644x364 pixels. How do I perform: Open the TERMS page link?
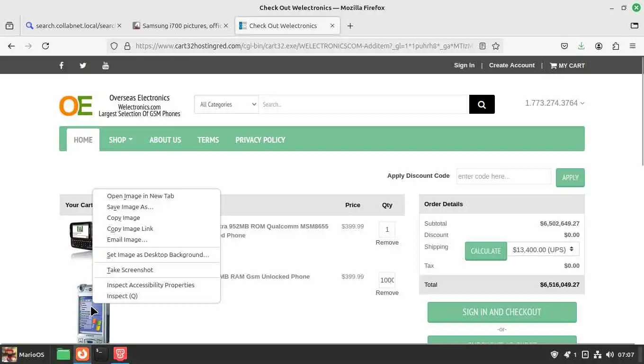click(208, 140)
